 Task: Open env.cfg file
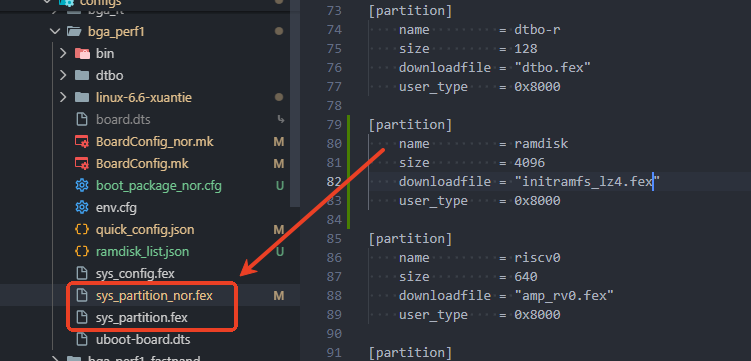pyautogui.click(x=116, y=208)
